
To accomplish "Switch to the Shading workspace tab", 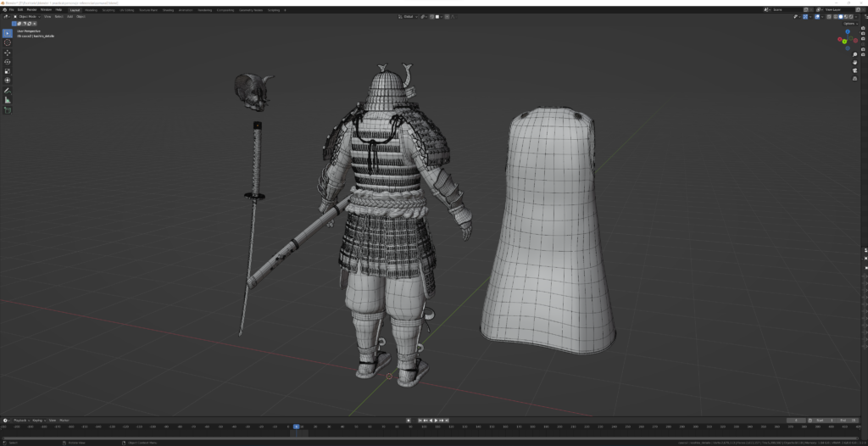I will tap(169, 10).
